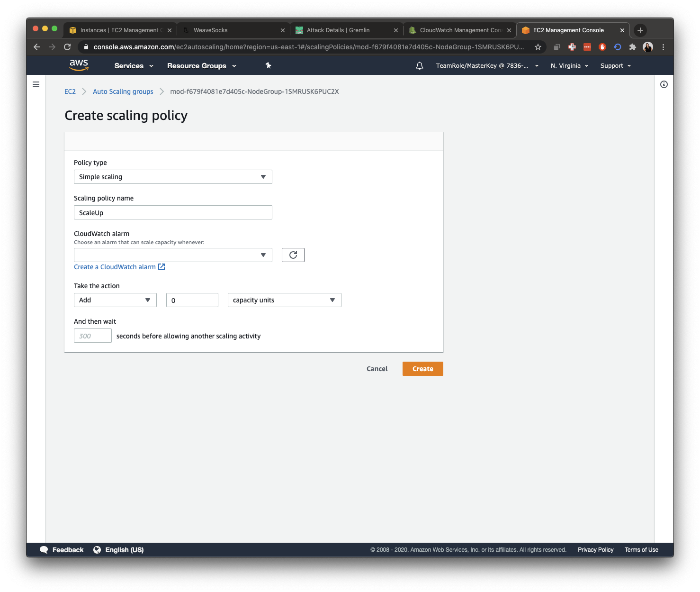Close the CloudWatch Management Console tab
This screenshot has height=592, width=700.
(509, 30)
